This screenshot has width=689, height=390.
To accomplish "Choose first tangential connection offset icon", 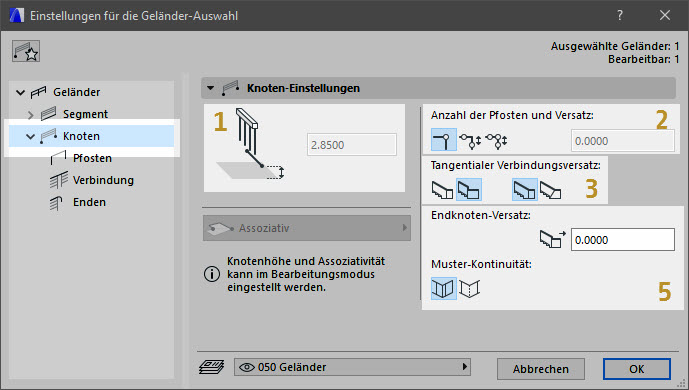I will [442, 190].
